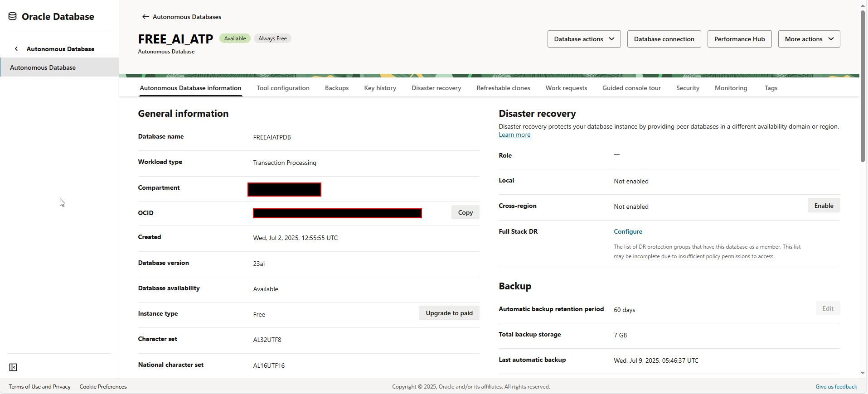This screenshot has height=394, width=868.
Task: Click the last automatic backup date value
Action: tap(656, 360)
